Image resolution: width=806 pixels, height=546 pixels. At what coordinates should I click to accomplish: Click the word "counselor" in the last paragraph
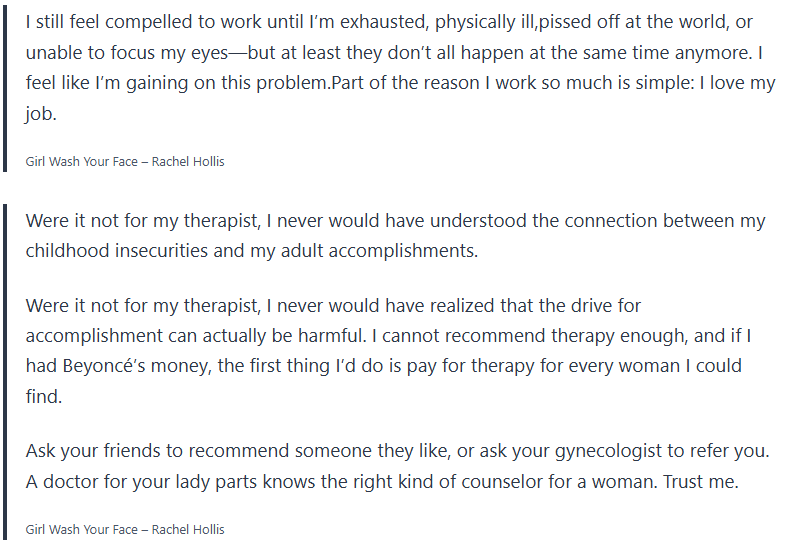pyautogui.click(x=510, y=481)
